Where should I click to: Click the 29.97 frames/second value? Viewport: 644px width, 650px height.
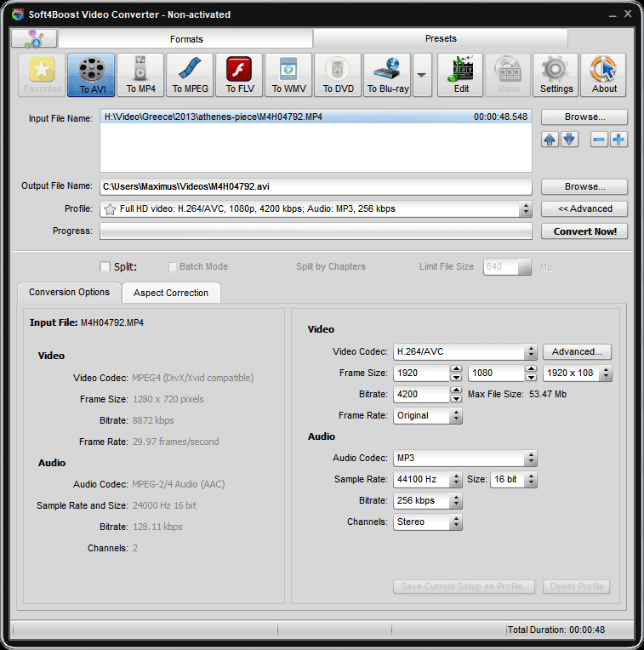point(176,442)
